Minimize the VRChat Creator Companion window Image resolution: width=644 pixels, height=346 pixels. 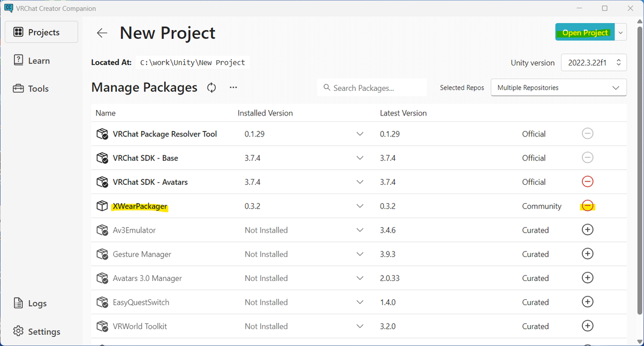(580, 8)
